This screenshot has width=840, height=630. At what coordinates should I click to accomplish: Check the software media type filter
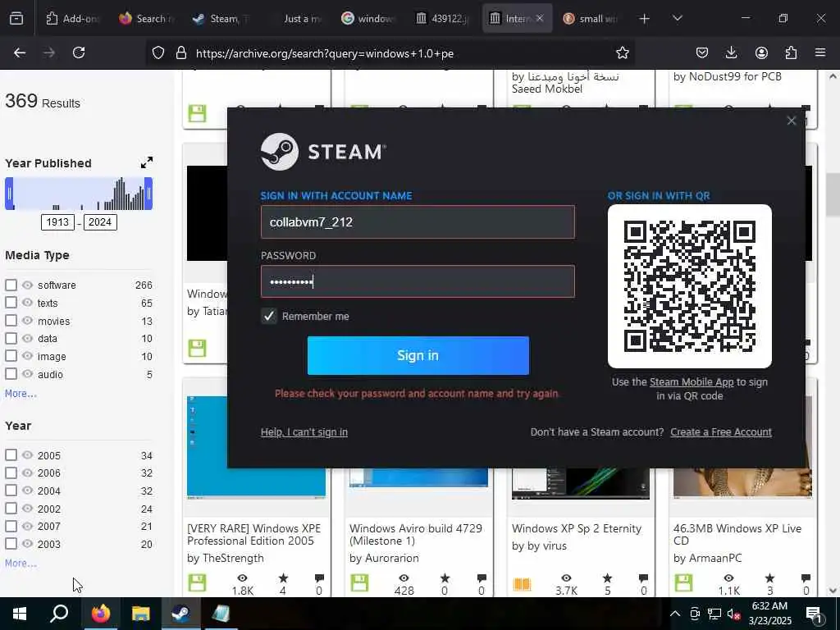point(11,285)
